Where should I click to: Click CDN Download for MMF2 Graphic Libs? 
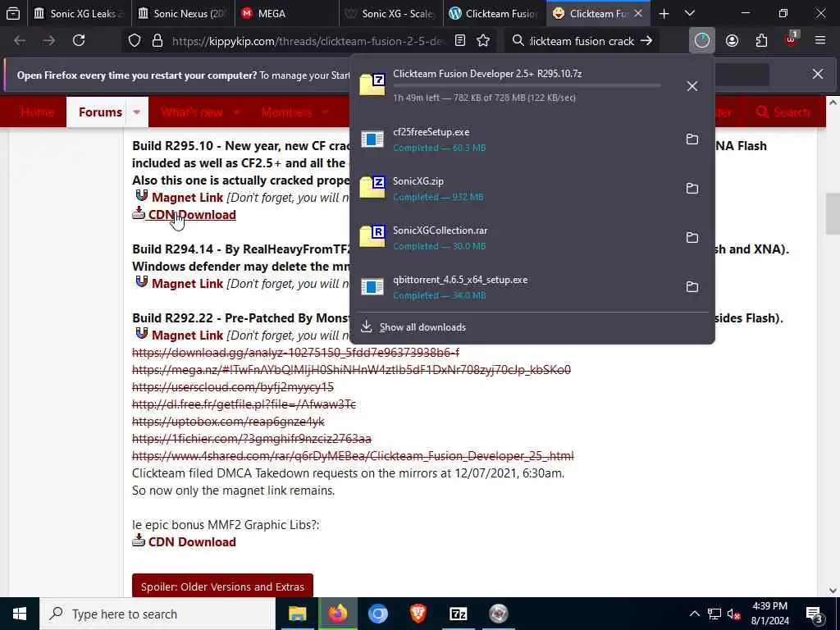192,541
